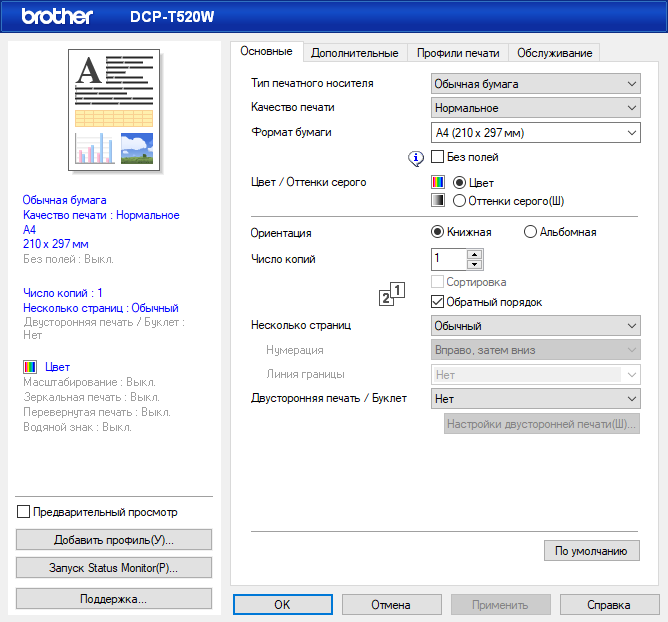The height and width of the screenshot is (622, 668).
Task: Choose Книжная orientation
Action: tap(438, 232)
